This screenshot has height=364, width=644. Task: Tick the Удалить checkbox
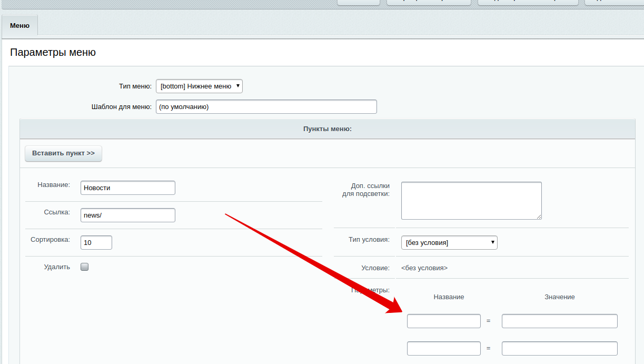84,267
